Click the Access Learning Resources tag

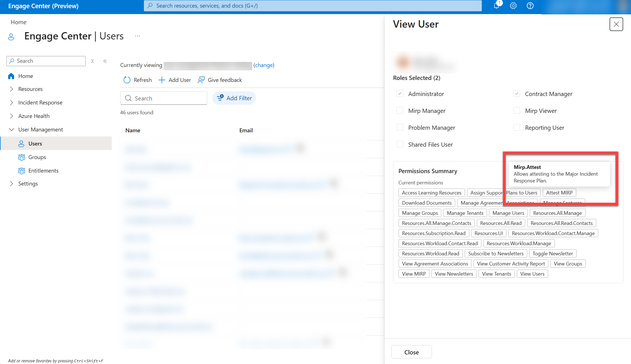tap(432, 193)
